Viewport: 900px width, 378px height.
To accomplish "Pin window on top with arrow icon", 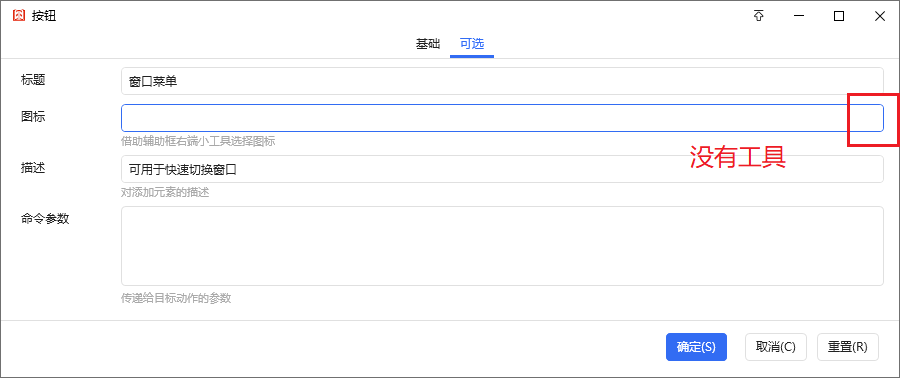I will coord(759,16).
